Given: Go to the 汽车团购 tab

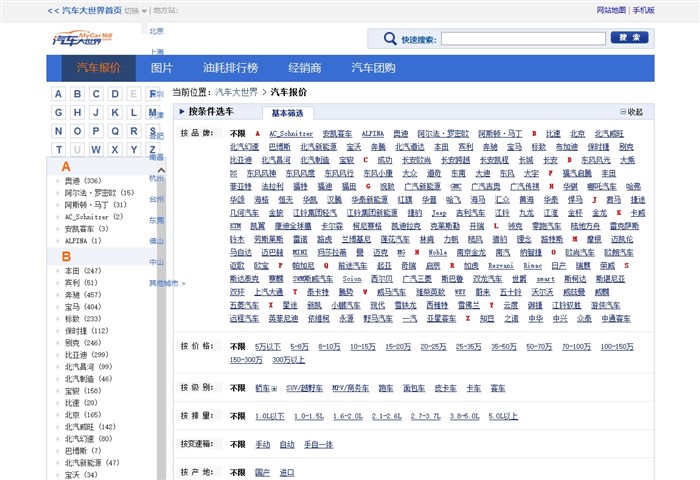Looking at the screenshot, I should coord(373,68).
